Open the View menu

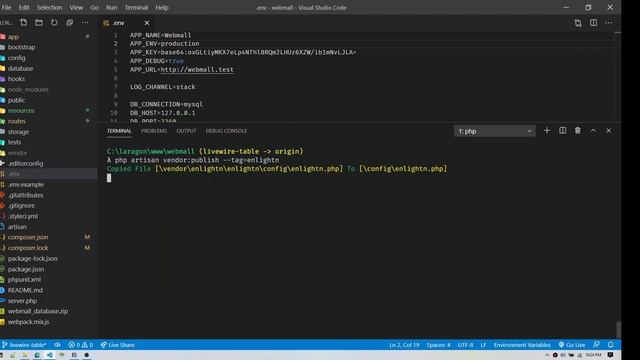(x=76, y=7)
